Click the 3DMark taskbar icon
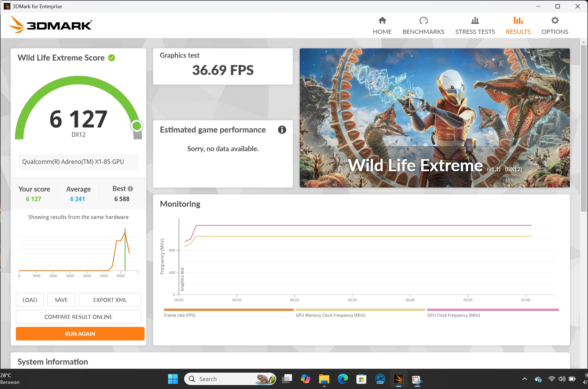 [398, 379]
